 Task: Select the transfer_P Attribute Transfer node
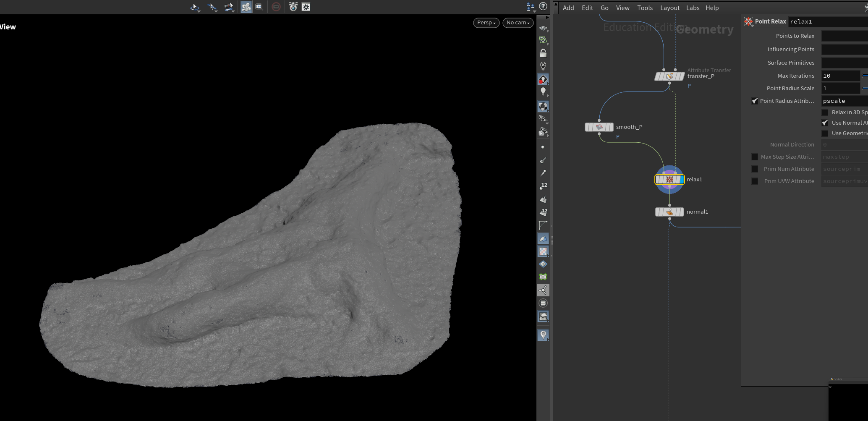tap(669, 76)
